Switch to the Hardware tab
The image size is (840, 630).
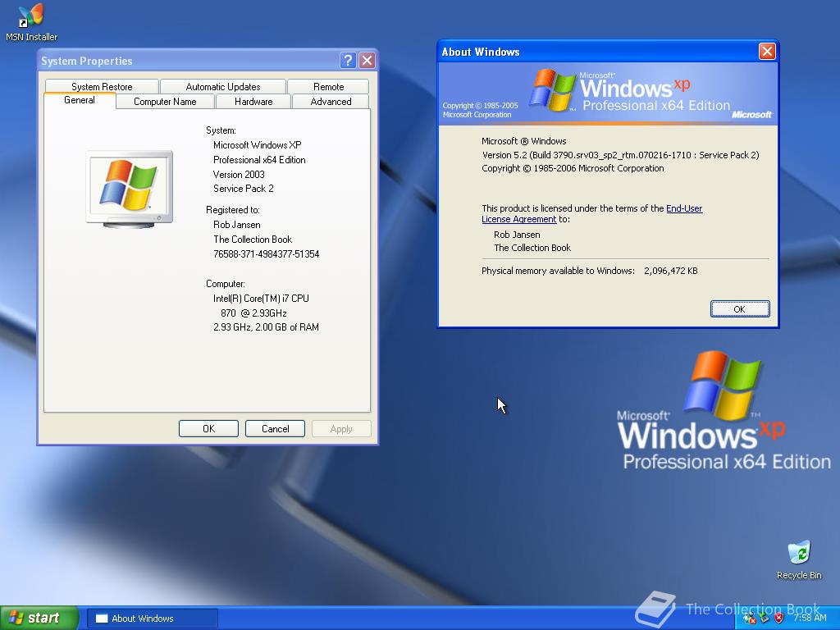click(x=253, y=101)
